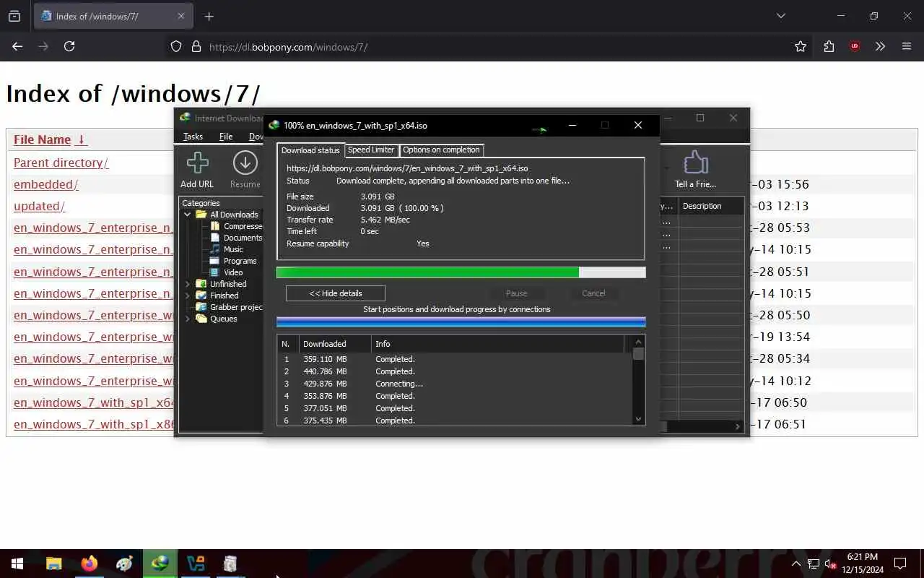Collapse the All Downloads tree node

click(x=188, y=215)
